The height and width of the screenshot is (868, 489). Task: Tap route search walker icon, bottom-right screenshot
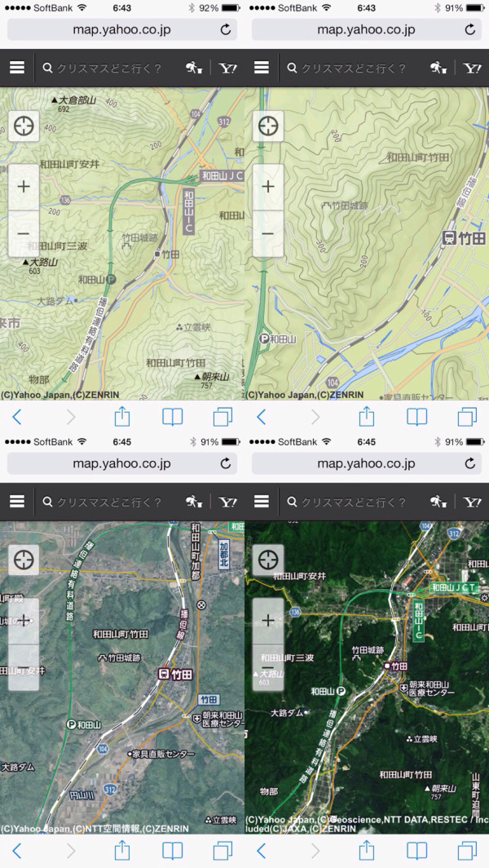(438, 502)
